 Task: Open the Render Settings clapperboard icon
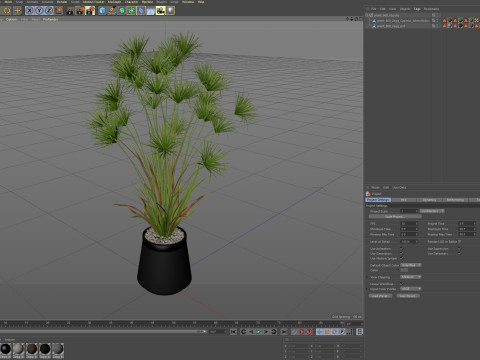tap(90, 11)
